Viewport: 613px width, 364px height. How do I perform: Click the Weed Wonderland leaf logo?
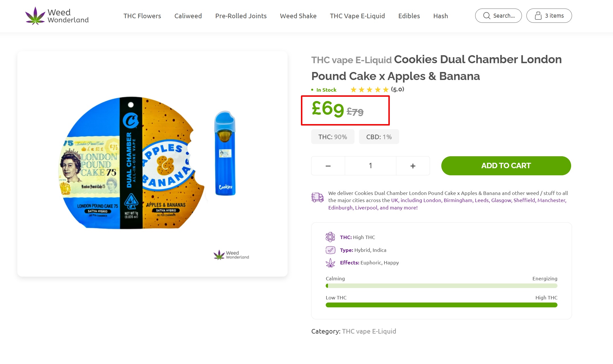click(x=35, y=16)
